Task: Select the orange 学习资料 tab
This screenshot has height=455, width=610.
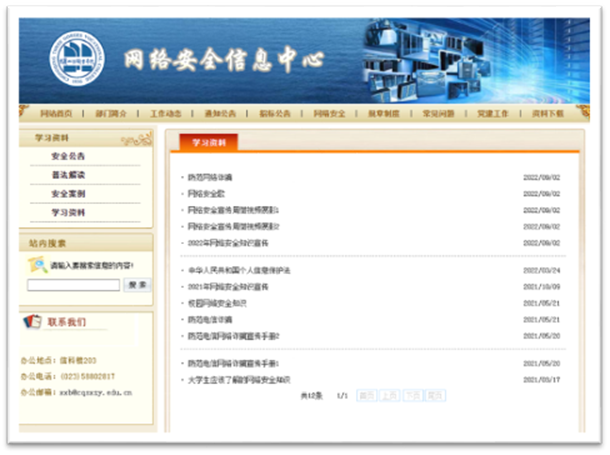Action: (209, 143)
